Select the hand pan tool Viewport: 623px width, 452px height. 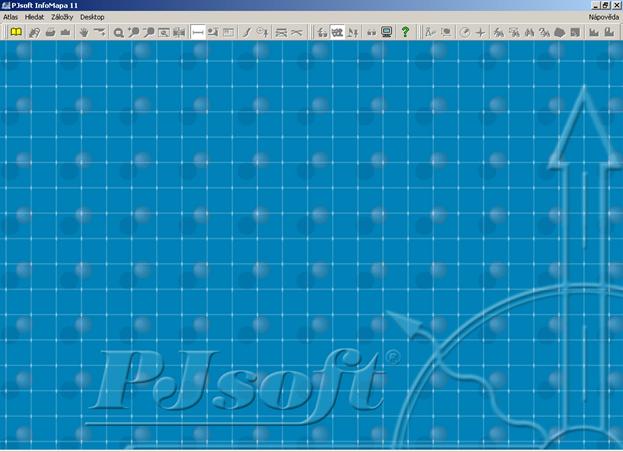83,32
